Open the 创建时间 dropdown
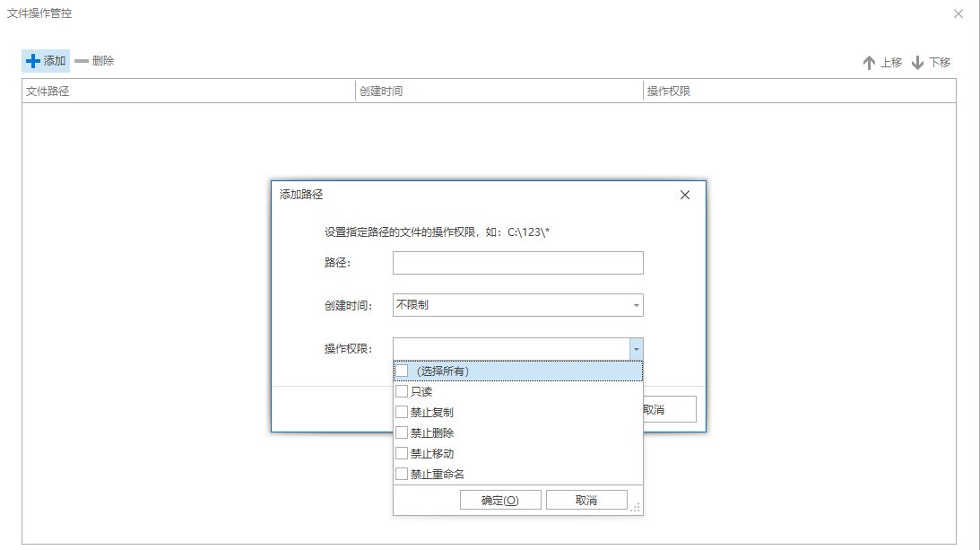The height and width of the screenshot is (550, 980). [x=637, y=305]
